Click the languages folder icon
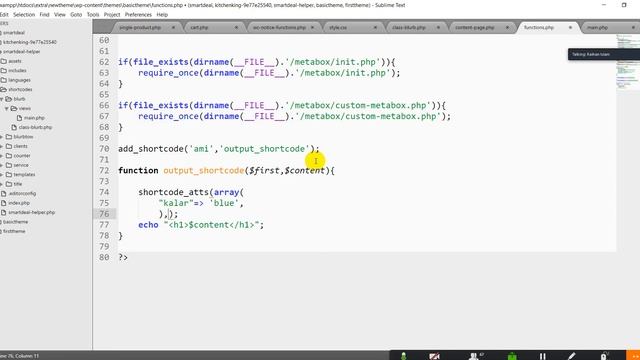Screen dimensions: 640x360 tap(4, 80)
